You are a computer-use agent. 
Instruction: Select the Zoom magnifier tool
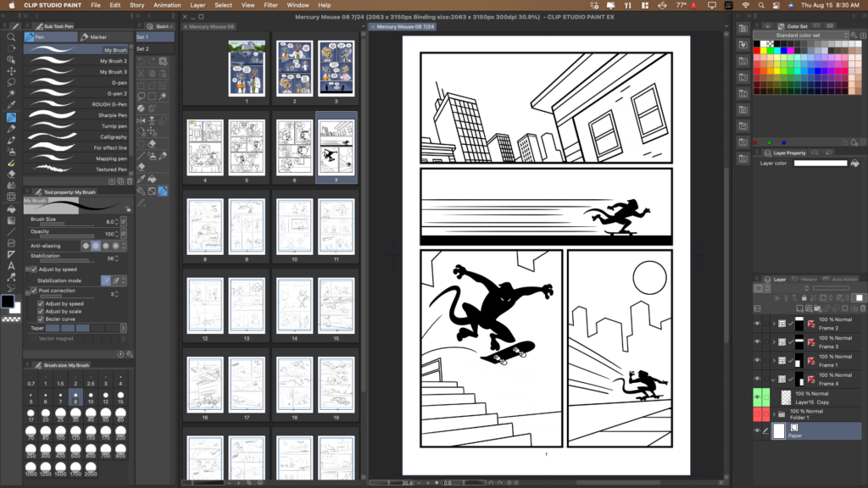coord(11,37)
